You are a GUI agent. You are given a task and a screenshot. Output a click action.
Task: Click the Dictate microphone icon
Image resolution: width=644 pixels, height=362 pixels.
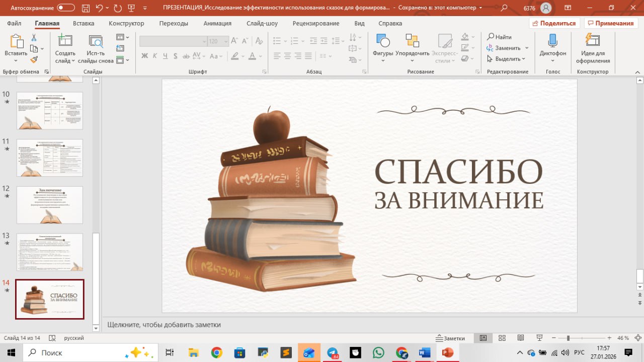pyautogui.click(x=552, y=41)
